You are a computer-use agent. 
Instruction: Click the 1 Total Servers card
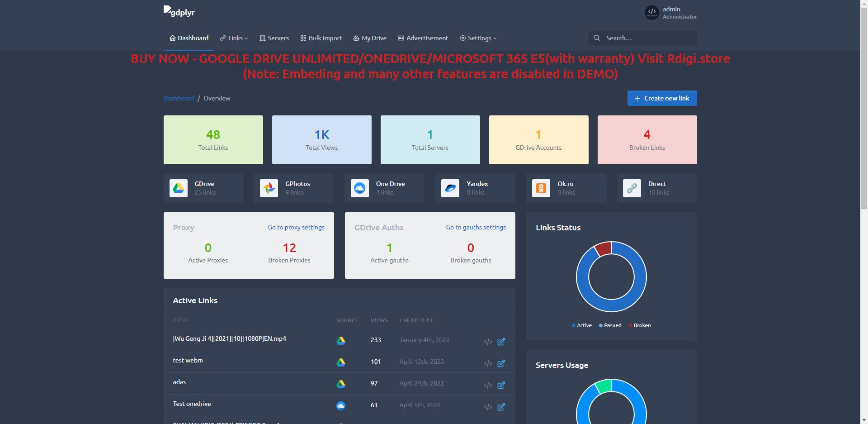pos(430,140)
